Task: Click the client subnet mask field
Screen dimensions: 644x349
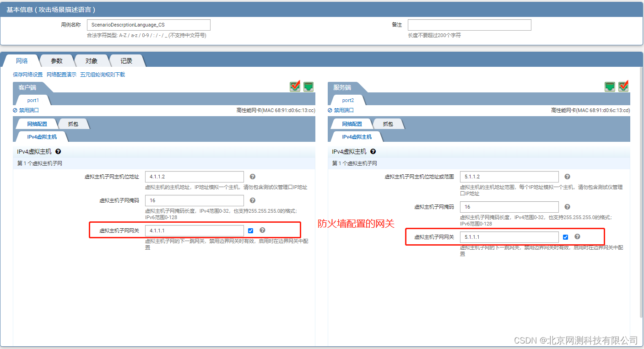Action: coord(195,200)
